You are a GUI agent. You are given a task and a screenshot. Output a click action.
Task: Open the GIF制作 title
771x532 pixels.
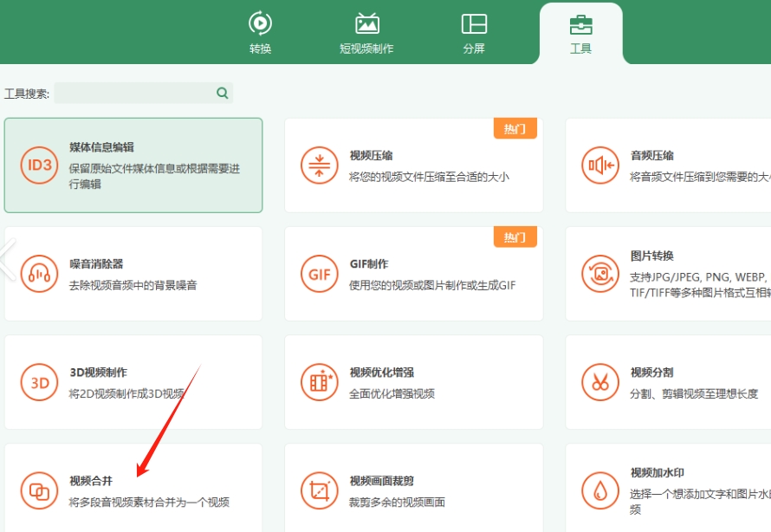point(369,264)
